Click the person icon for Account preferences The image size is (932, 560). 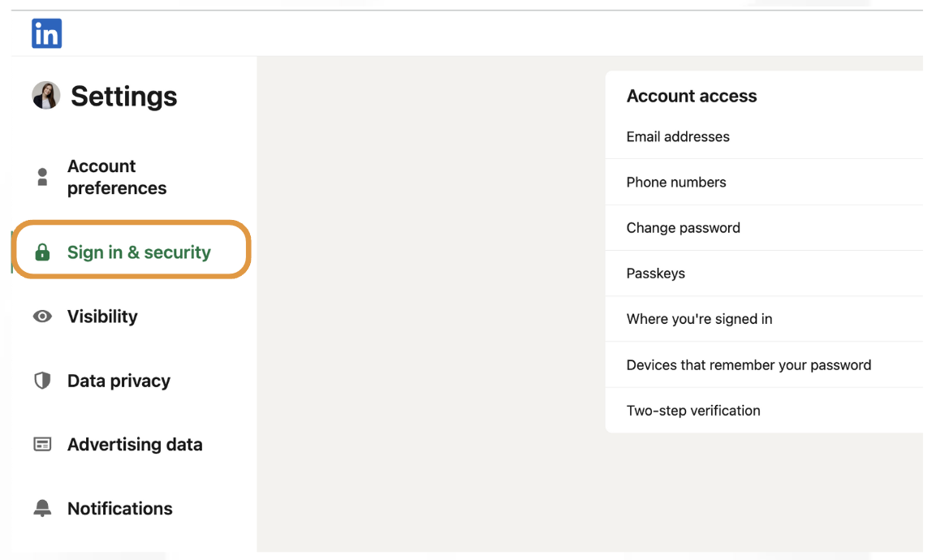pyautogui.click(x=42, y=177)
